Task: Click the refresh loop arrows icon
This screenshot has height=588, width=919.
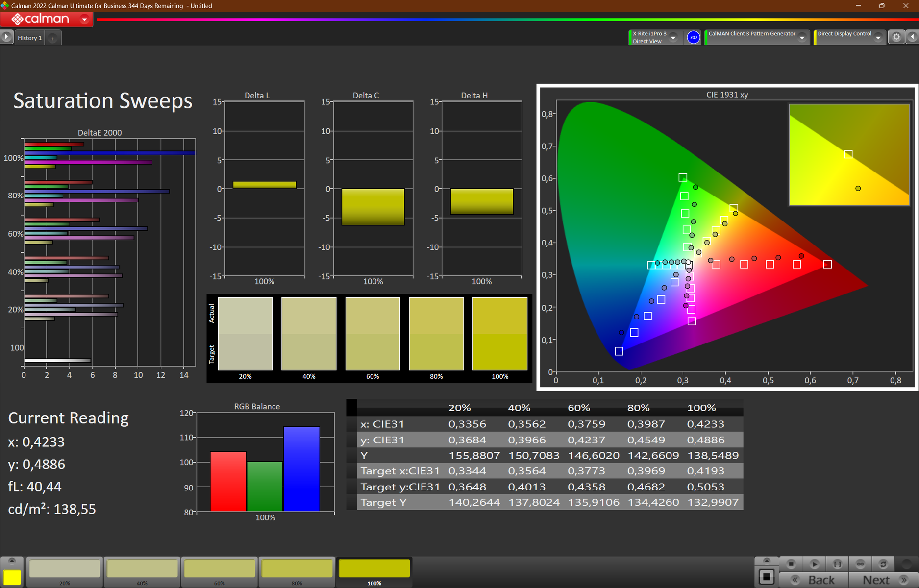Action: coord(883,564)
